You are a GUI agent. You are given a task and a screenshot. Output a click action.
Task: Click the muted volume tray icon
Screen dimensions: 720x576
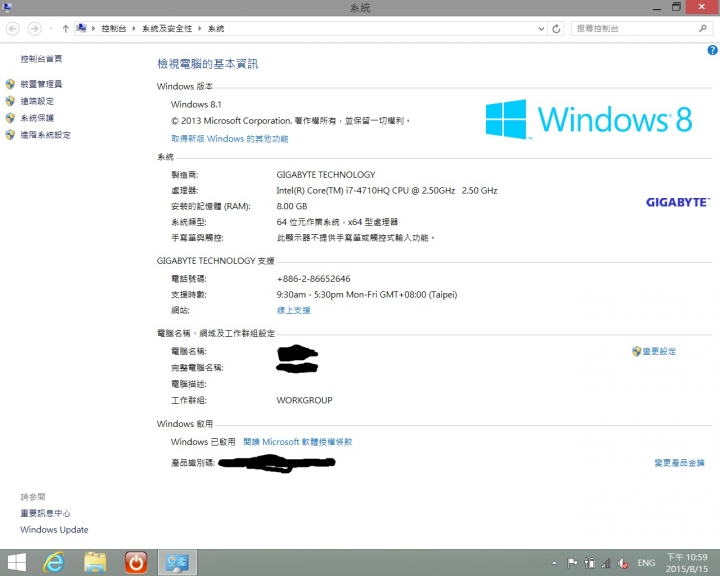click(623, 563)
